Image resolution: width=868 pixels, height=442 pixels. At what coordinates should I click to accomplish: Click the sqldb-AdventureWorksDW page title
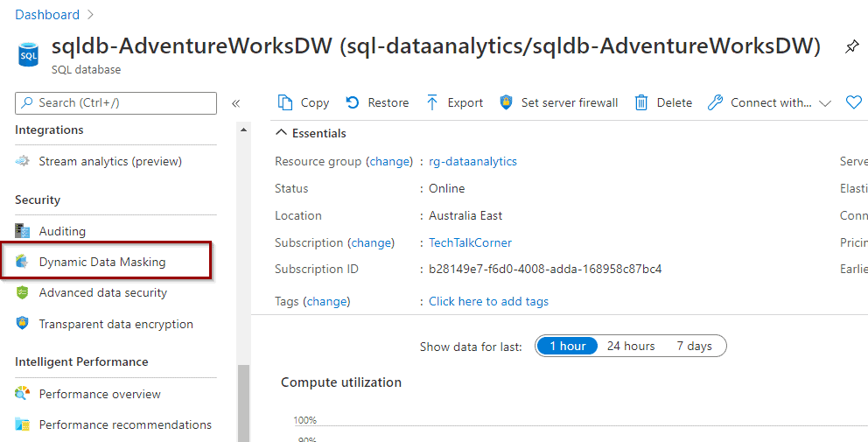coord(435,47)
